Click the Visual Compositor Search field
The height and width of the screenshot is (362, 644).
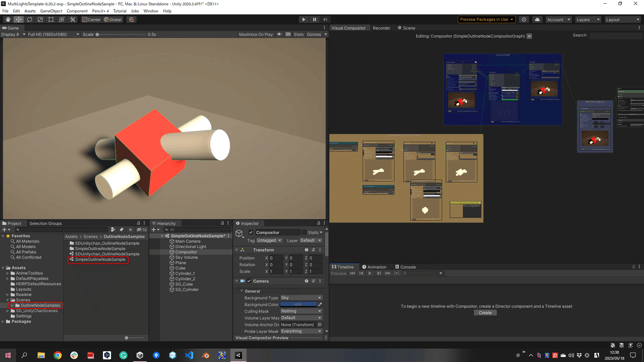point(616,35)
